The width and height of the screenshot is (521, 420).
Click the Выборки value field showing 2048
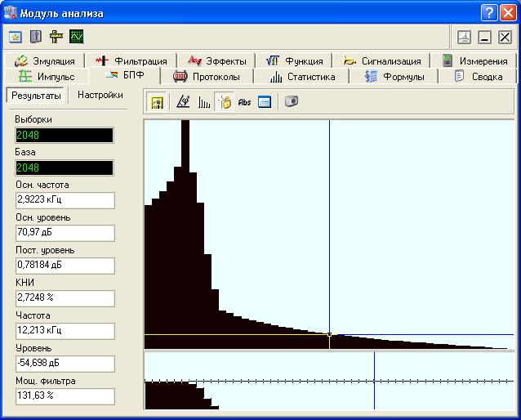(65, 136)
